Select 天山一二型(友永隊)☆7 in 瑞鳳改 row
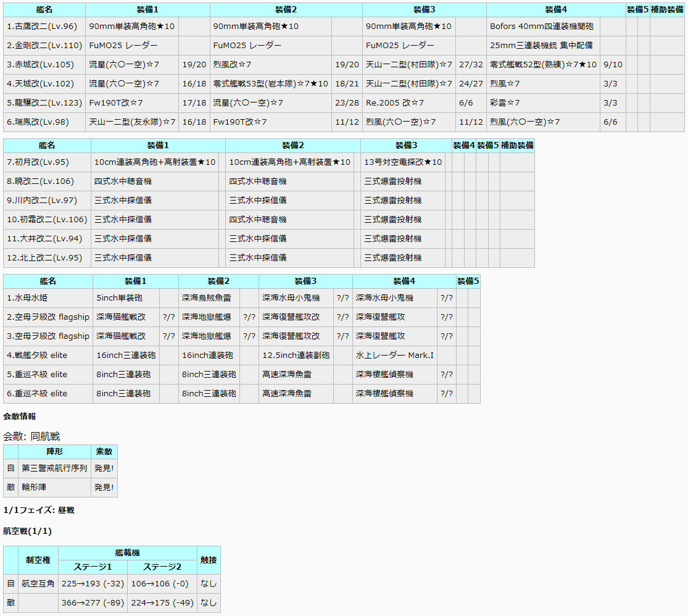The height and width of the screenshot is (616, 688). pos(132,122)
